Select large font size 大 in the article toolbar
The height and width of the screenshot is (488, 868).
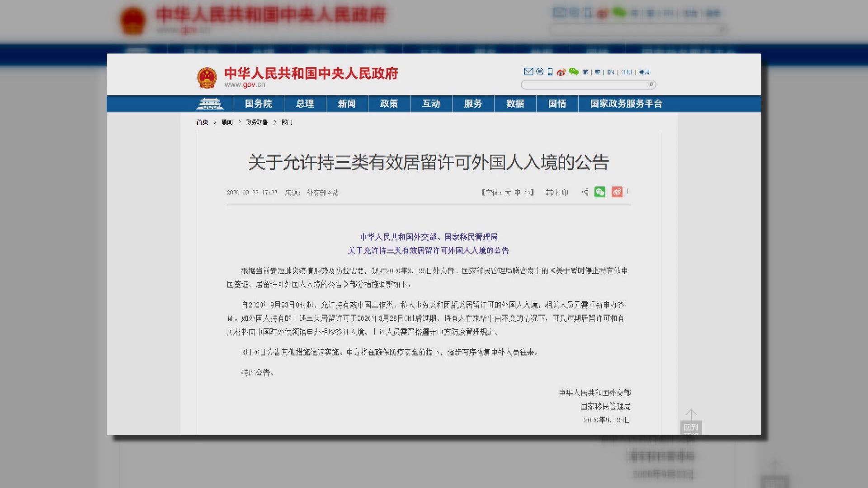507,192
